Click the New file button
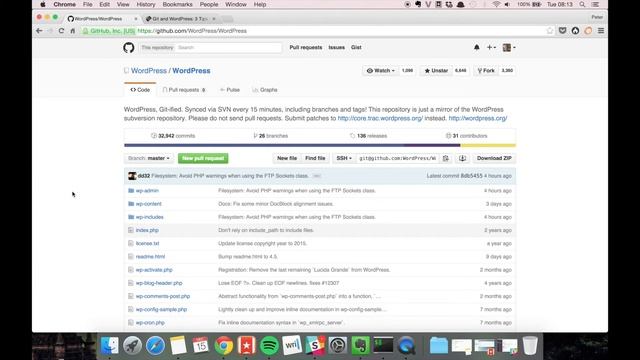The width and height of the screenshot is (640, 360). [287, 158]
